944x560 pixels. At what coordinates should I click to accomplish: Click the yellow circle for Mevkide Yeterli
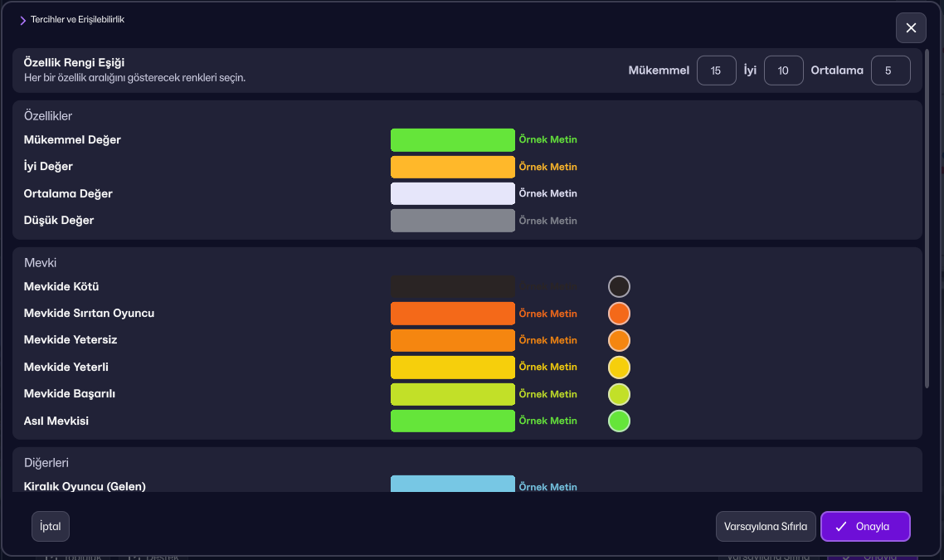[619, 368]
